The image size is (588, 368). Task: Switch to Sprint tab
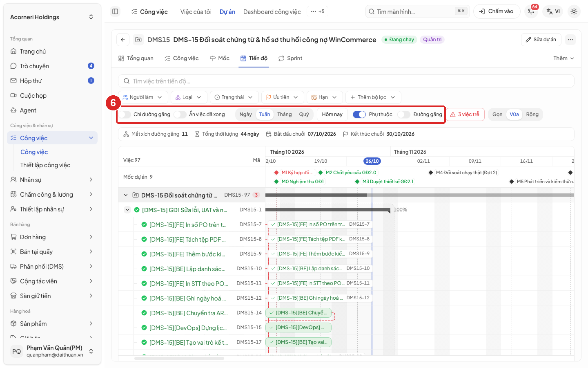pyautogui.click(x=290, y=58)
